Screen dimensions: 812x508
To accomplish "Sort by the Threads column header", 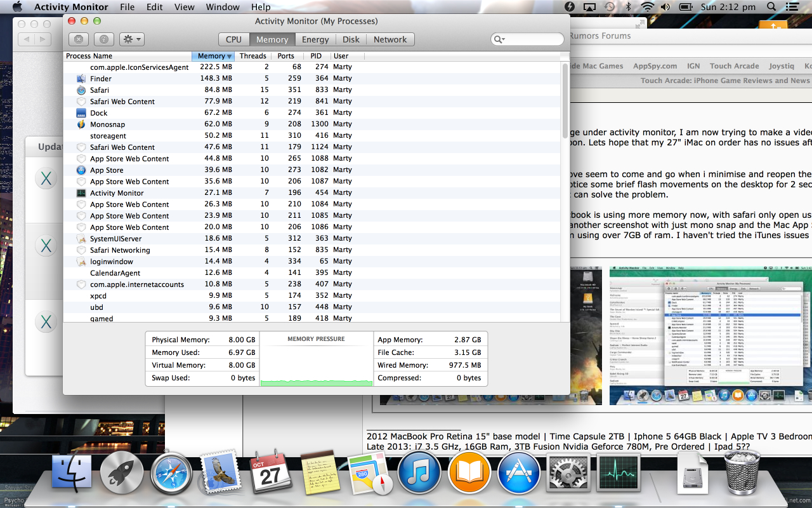I will click(253, 56).
